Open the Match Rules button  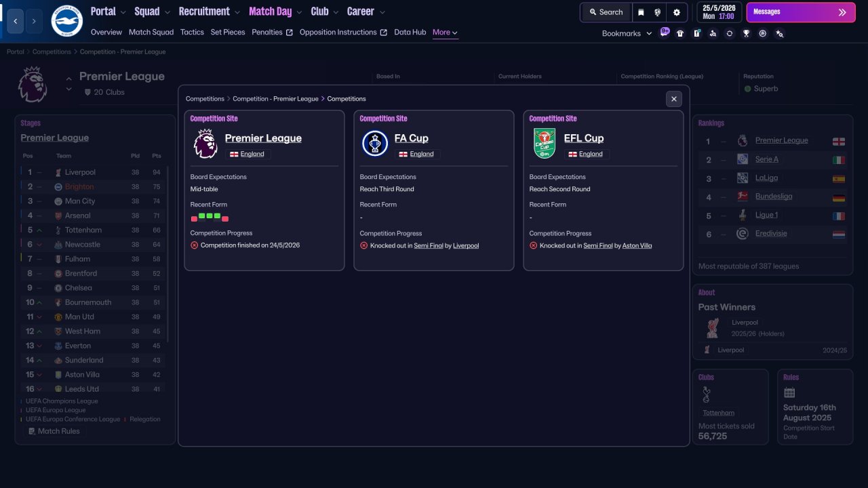(53, 431)
